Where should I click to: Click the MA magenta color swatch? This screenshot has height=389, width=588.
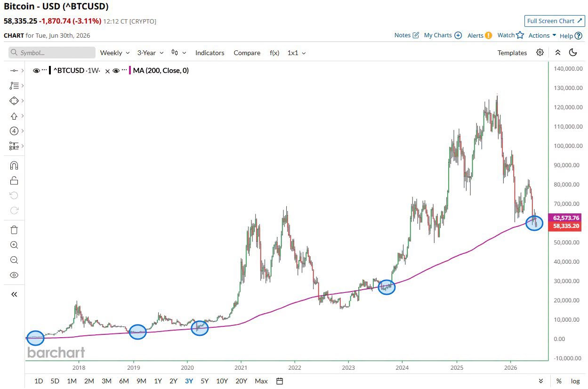(129, 71)
